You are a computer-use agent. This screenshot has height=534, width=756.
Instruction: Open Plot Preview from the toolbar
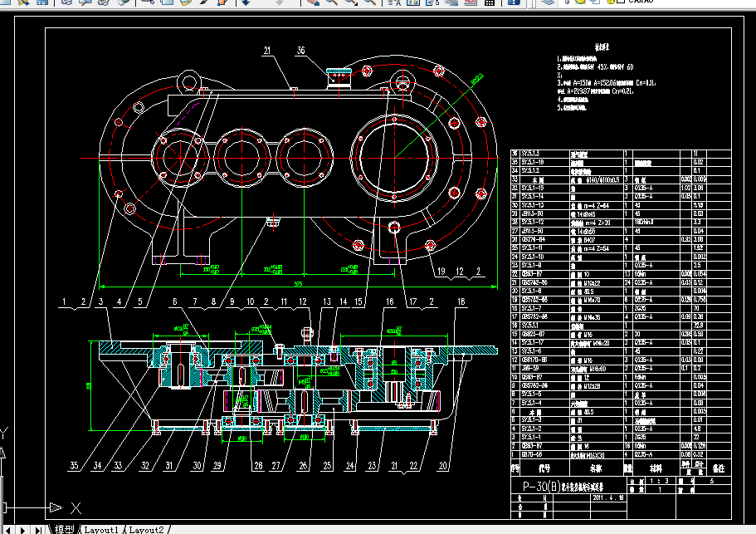85,2
